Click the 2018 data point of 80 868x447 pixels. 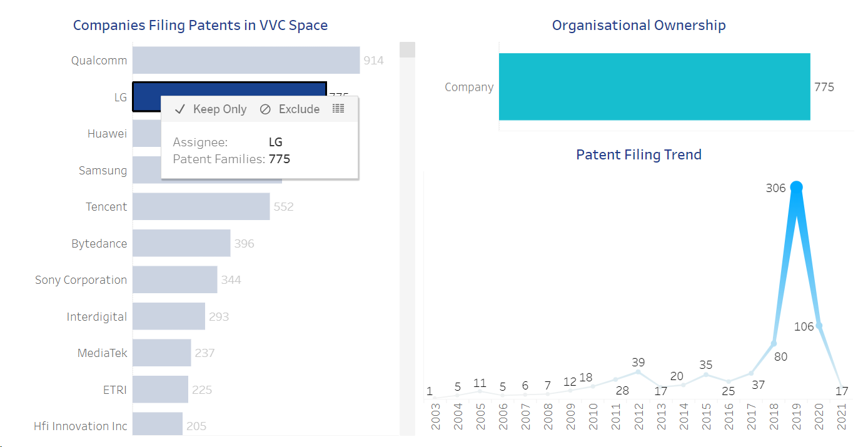[774, 343]
